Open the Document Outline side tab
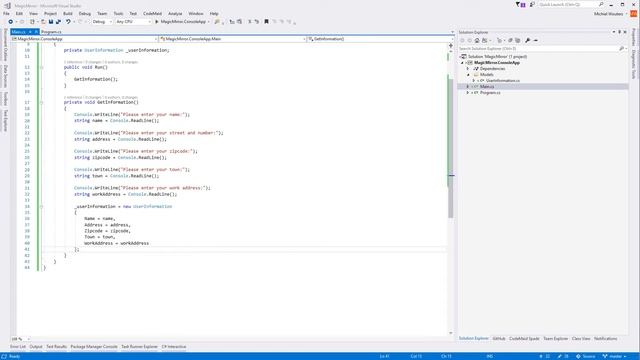The width and height of the screenshot is (640, 360). pyautogui.click(x=5, y=45)
